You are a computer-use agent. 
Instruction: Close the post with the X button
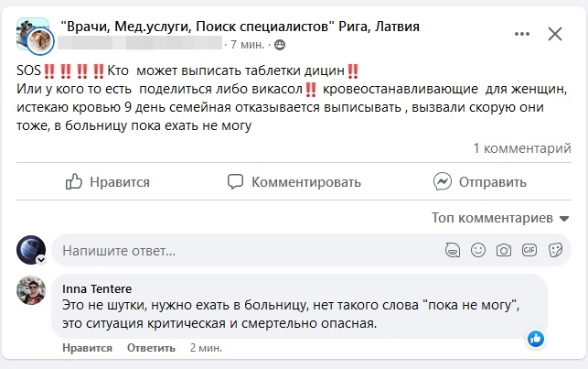[555, 35]
